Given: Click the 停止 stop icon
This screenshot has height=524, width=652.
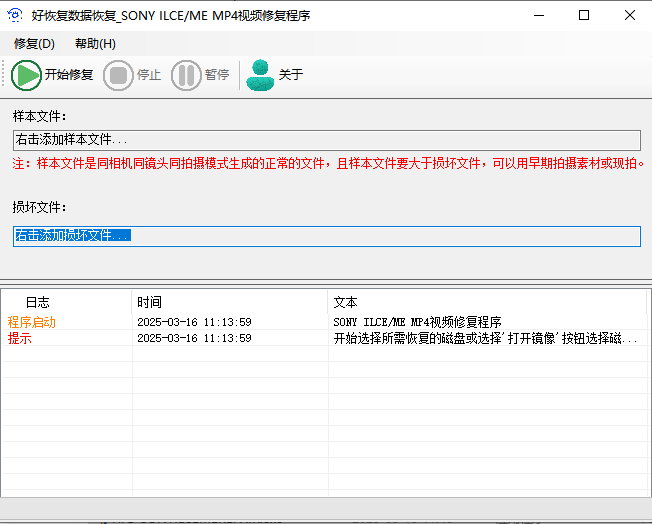Looking at the screenshot, I should tap(118, 75).
